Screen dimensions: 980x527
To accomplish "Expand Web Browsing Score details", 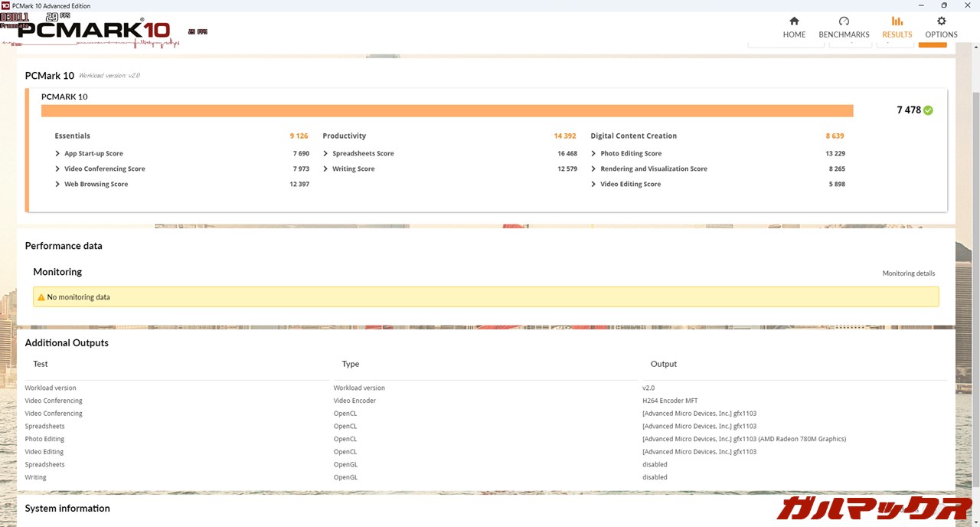I will coord(57,185).
